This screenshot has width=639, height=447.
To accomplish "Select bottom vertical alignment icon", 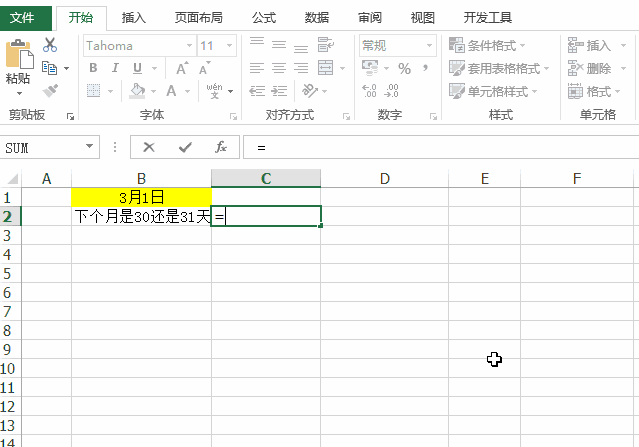I will click(301, 49).
